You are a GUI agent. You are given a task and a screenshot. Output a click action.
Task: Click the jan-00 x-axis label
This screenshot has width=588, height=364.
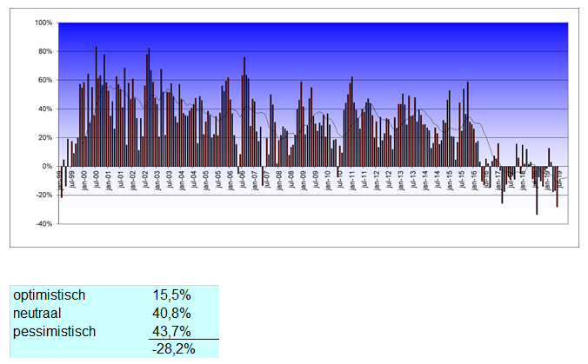pos(84,181)
